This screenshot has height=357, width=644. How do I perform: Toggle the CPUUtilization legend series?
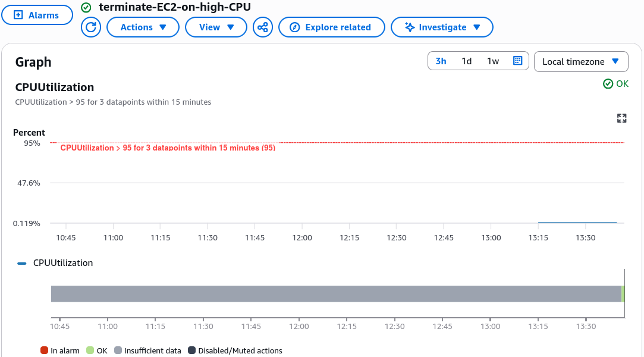coord(55,263)
